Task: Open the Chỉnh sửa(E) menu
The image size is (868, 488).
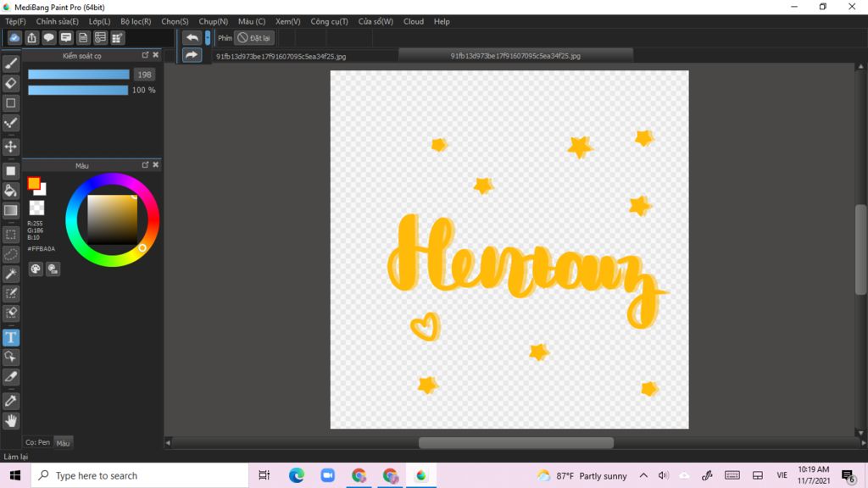Action: pos(58,21)
